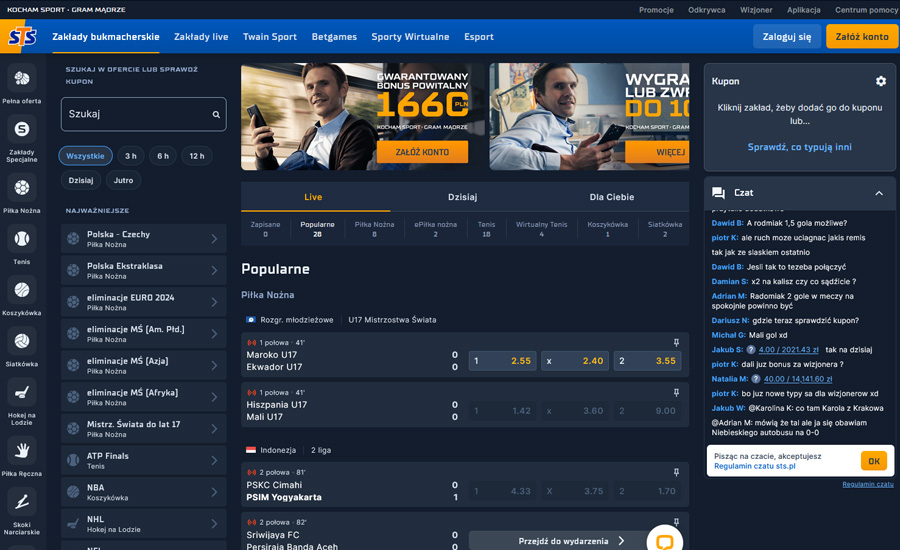This screenshot has width=900, height=550.
Task: Select the Tenis 18 live category
Action: coord(486,229)
